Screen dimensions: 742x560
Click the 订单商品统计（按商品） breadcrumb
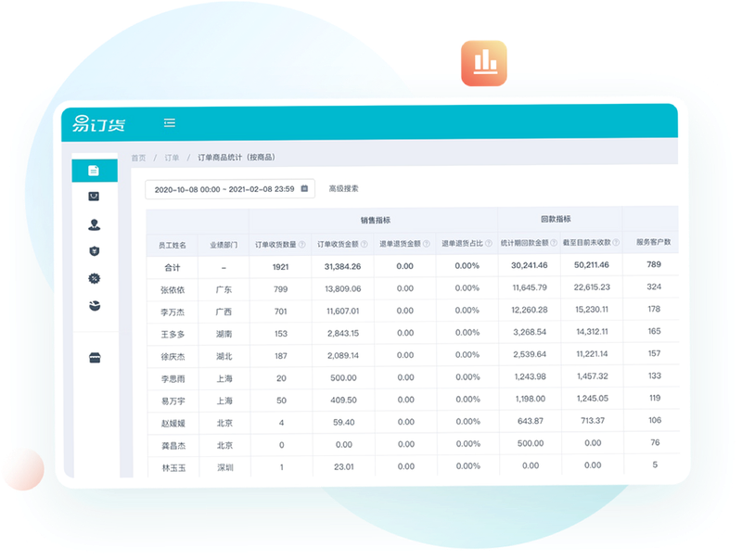[x=237, y=157]
